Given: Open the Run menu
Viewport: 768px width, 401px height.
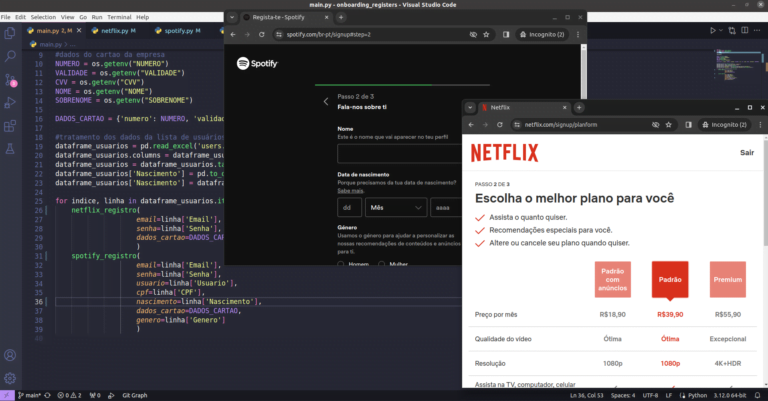Looking at the screenshot, I should tap(97, 17).
